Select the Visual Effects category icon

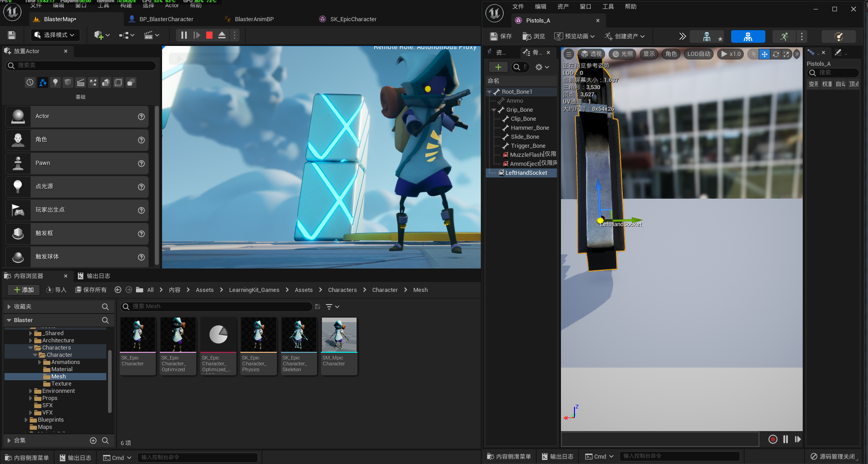[x=93, y=82]
